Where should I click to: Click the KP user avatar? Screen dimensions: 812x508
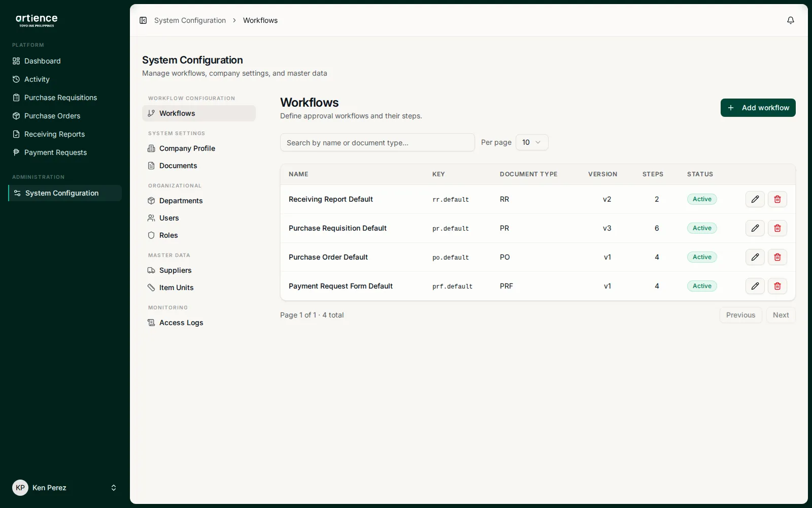[20, 488]
